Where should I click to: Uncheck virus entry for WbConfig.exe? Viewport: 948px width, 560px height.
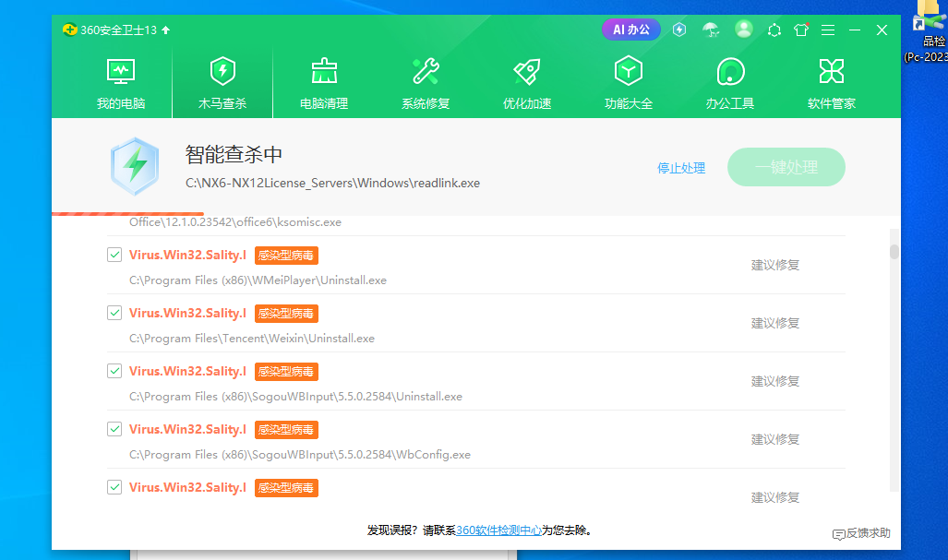114,429
